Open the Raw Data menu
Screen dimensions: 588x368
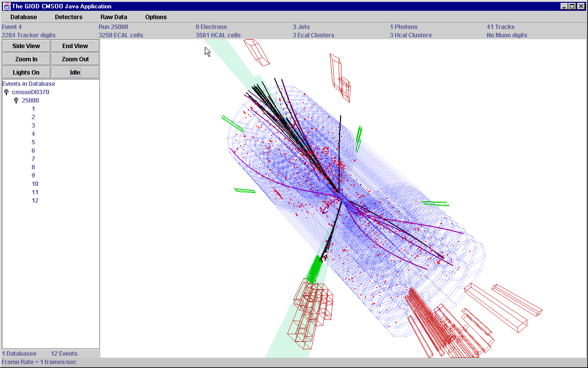point(114,17)
